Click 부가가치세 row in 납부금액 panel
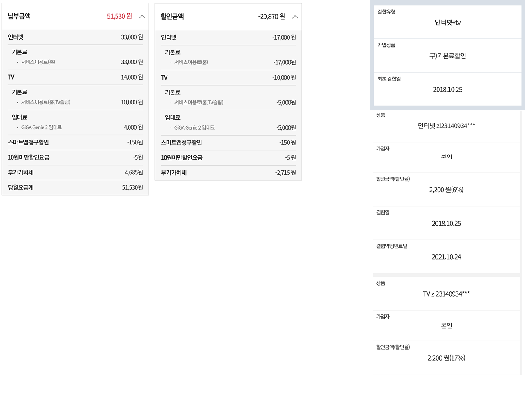Screen dimensions: 532x404 pos(21,173)
